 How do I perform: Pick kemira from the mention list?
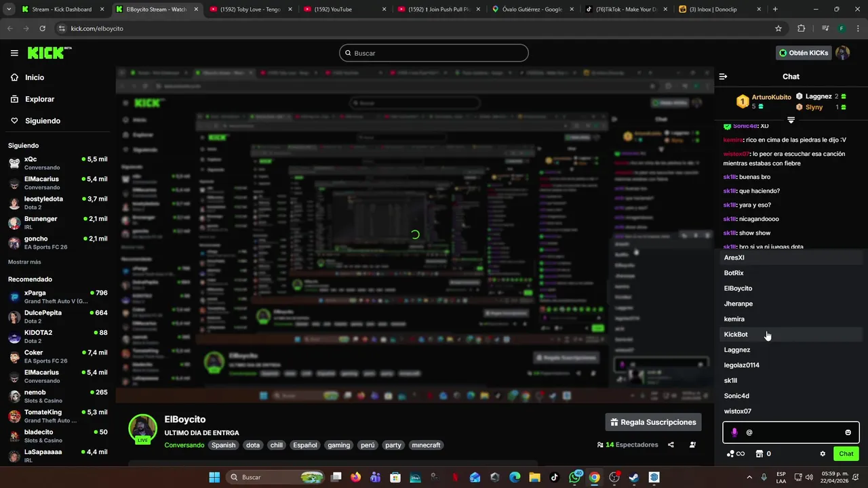(791, 319)
